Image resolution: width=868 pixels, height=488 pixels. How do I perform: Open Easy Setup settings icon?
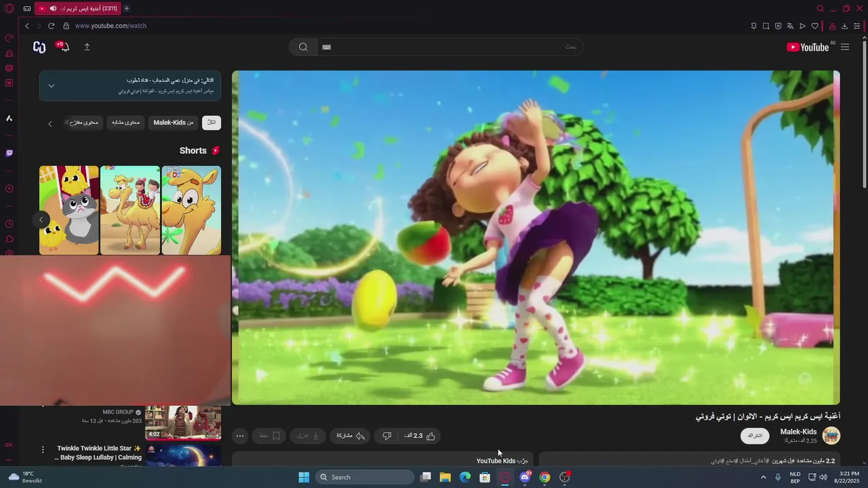click(857, 26)
